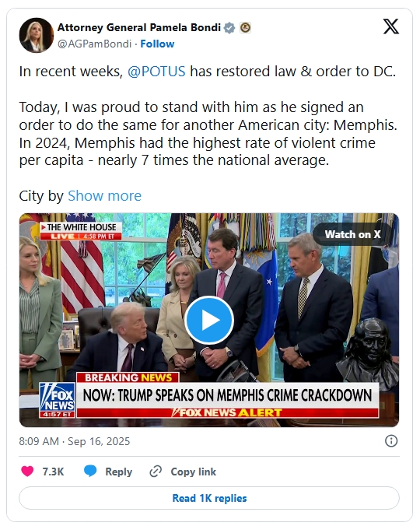
Task: Click the blue verified checkmark badge
Action: click(x=229, y=27)
